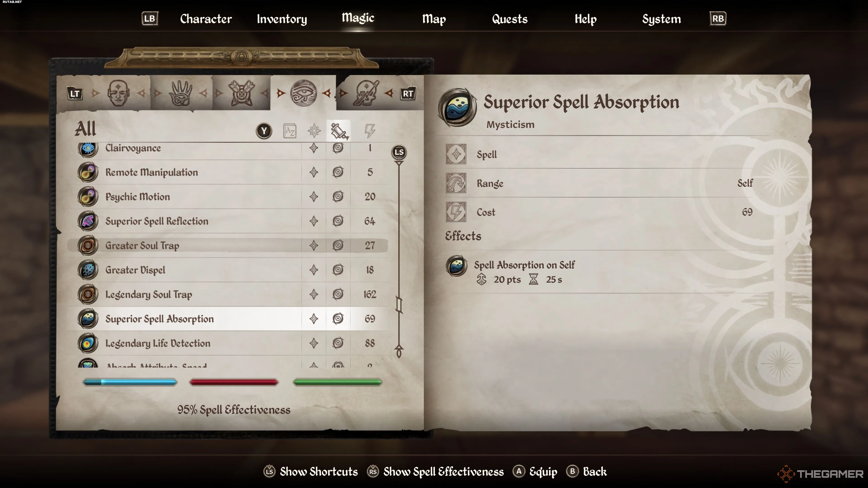This screenshot has width=868, height=488.
Task: Select the skull and sword school tab
Action: point(366,93)
